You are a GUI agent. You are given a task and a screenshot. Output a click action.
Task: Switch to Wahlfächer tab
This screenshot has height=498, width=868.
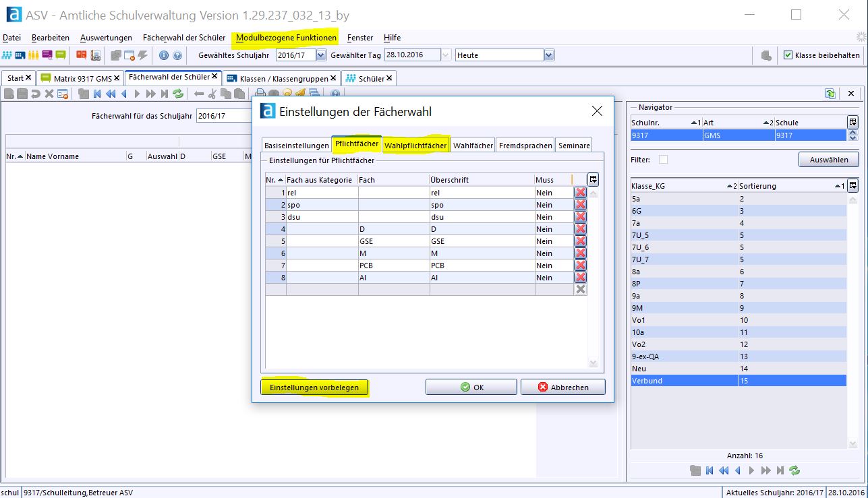coord(473,145)
